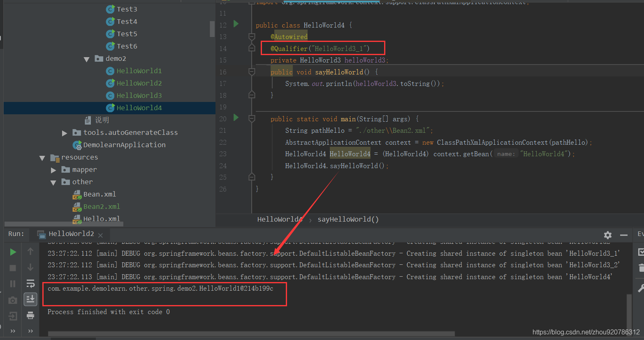Open DemolearnApplication class

124,145
